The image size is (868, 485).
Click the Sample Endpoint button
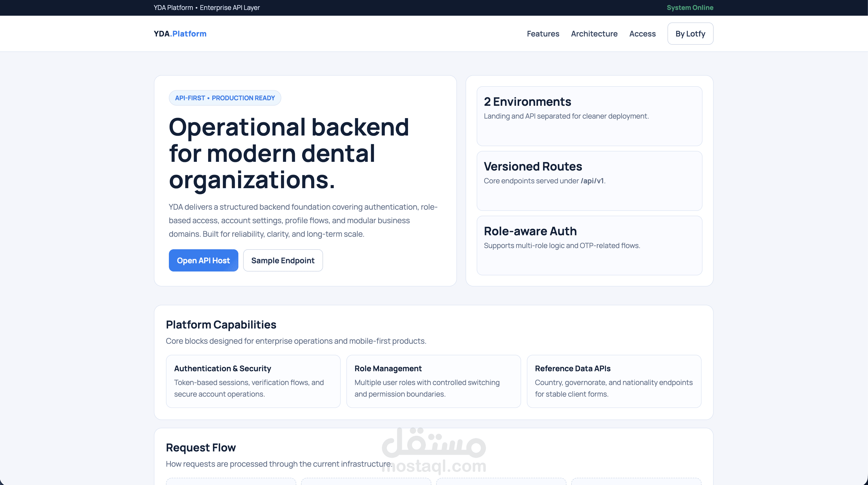click(283, 260)
